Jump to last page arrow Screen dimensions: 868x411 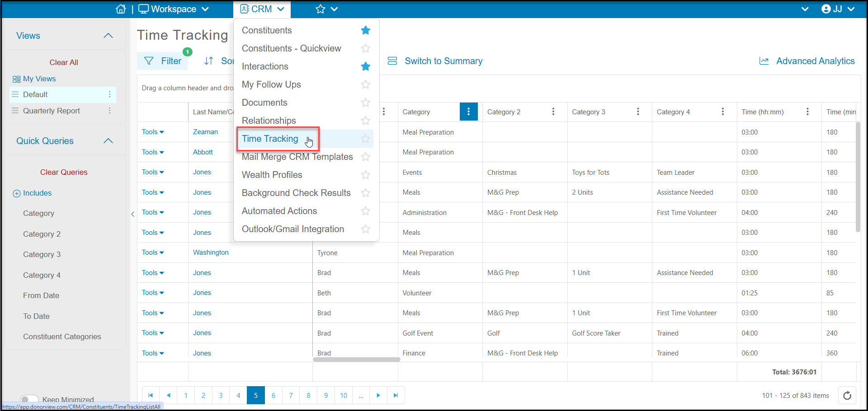[x=396, y=395]
